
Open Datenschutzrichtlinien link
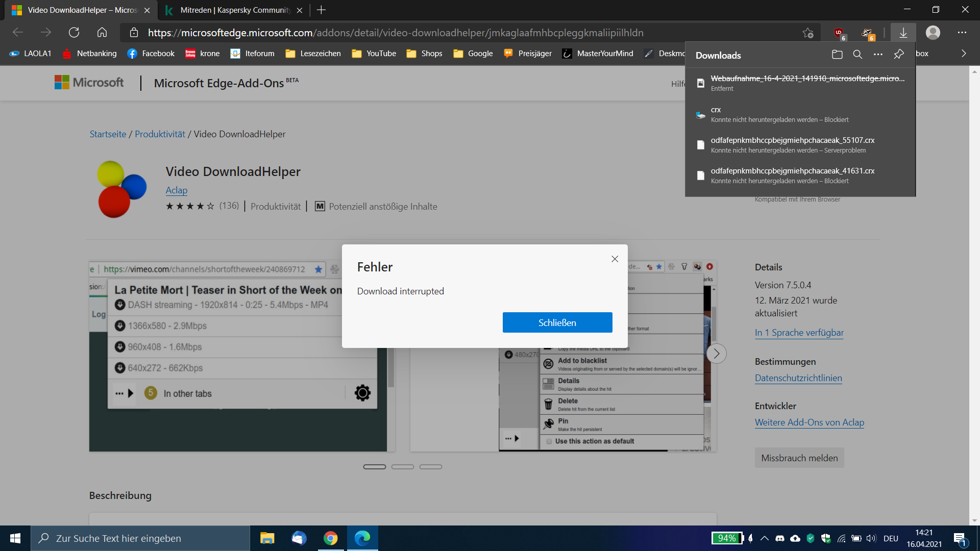798,378
